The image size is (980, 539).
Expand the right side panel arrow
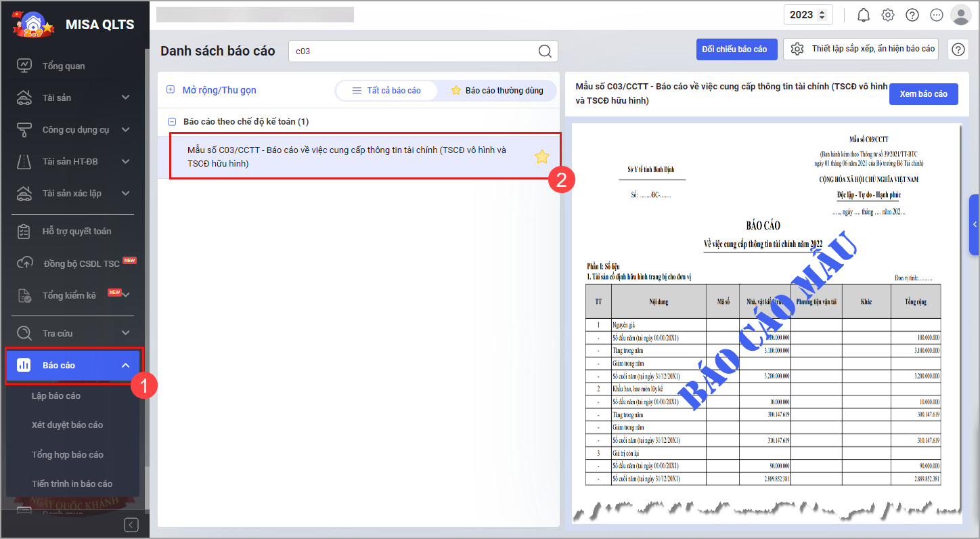[975, 224]
